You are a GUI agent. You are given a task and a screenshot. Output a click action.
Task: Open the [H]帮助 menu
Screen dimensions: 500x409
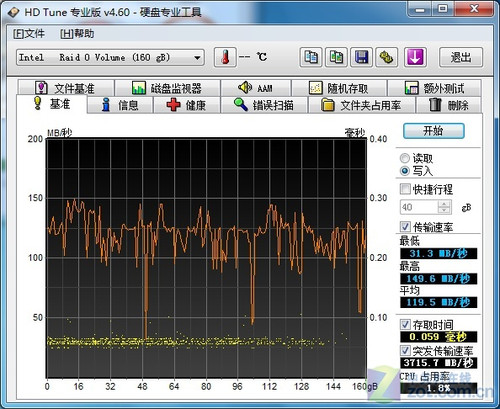[x=77, y=34]
